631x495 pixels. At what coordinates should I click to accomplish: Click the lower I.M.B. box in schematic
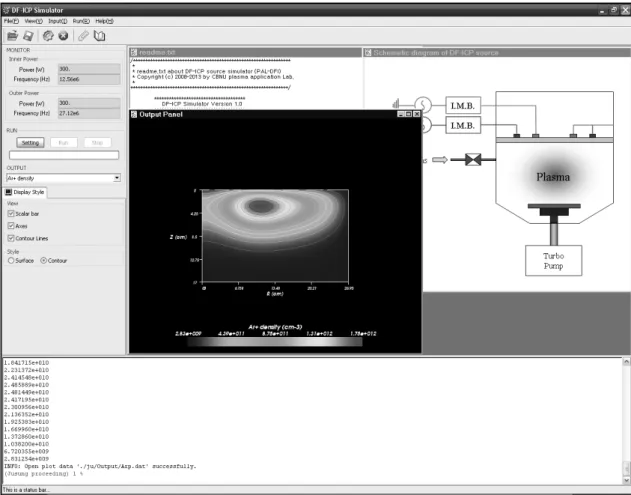tap(463, 126)
